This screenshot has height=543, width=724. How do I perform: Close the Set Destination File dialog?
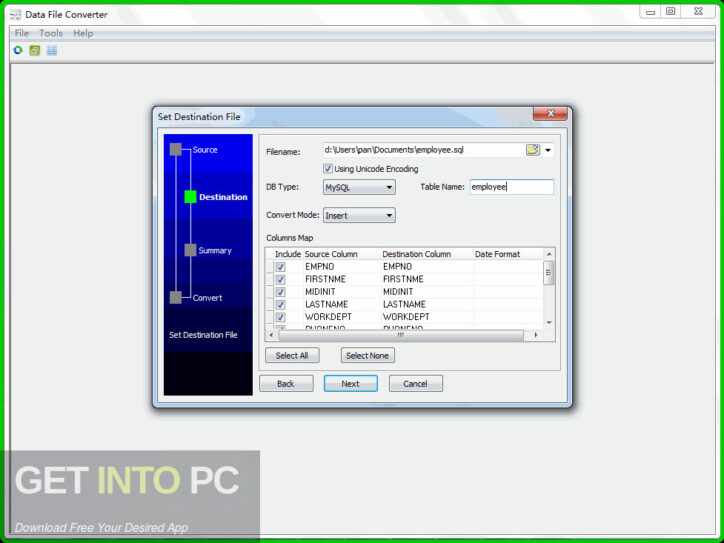(x=550, y=114)
